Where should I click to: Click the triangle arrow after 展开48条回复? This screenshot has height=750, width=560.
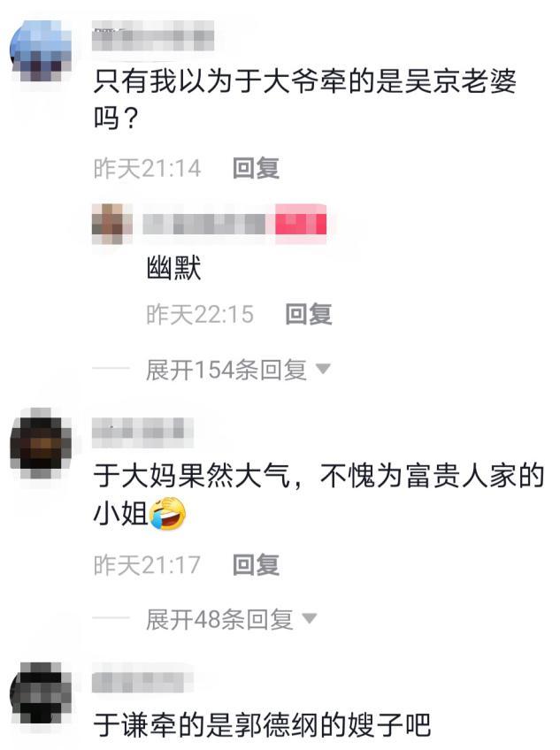pyautogui.click(x=310, y=618)
